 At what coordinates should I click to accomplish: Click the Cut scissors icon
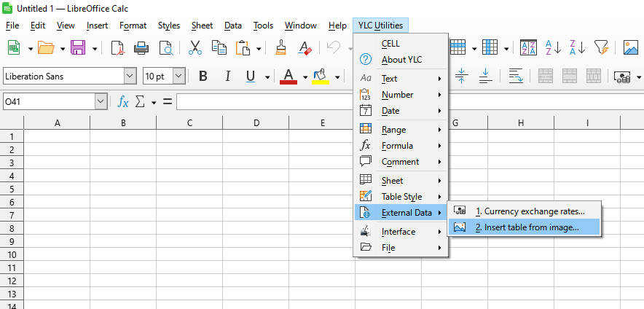pyautogui.click(x=195, y=48)
